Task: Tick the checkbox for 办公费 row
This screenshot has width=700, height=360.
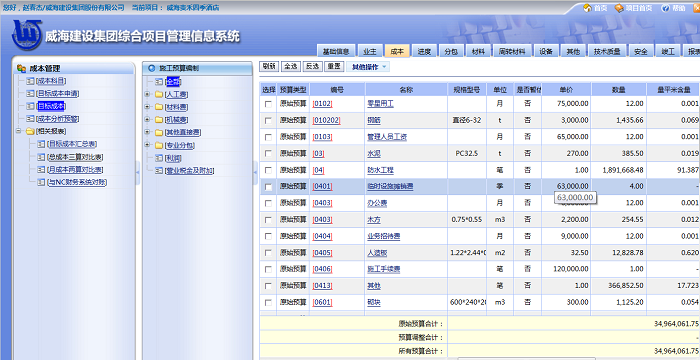Action: tap(268, 203)
